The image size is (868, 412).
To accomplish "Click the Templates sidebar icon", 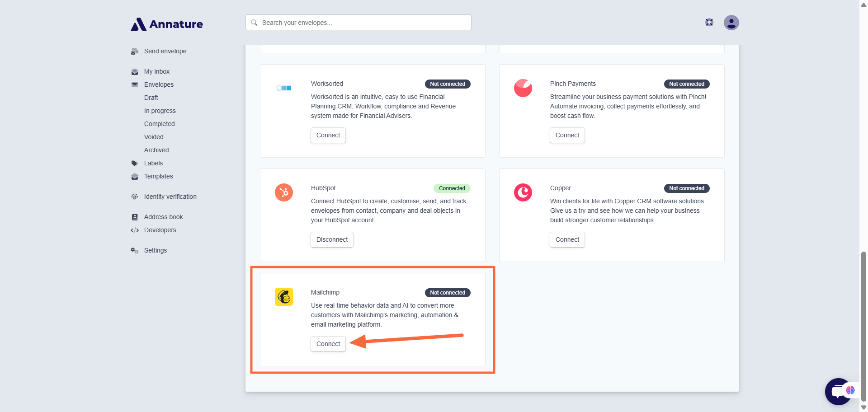I will coord(135,177).
